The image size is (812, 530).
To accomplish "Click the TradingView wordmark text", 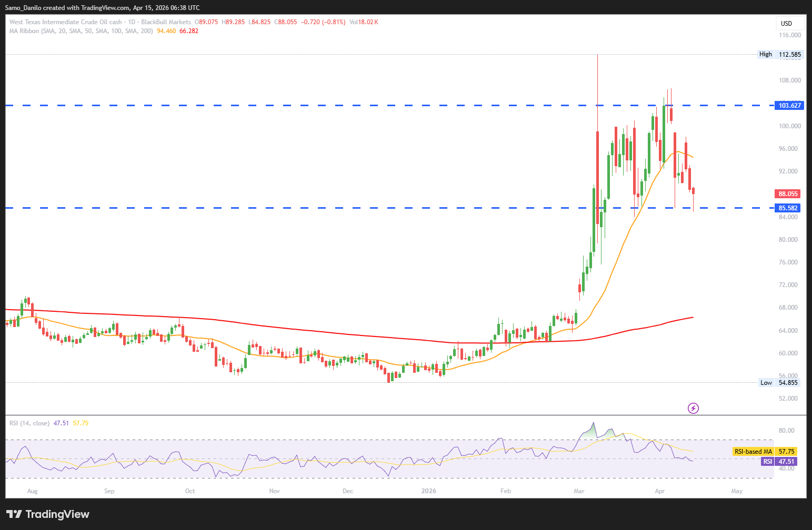I will (57, 514).
